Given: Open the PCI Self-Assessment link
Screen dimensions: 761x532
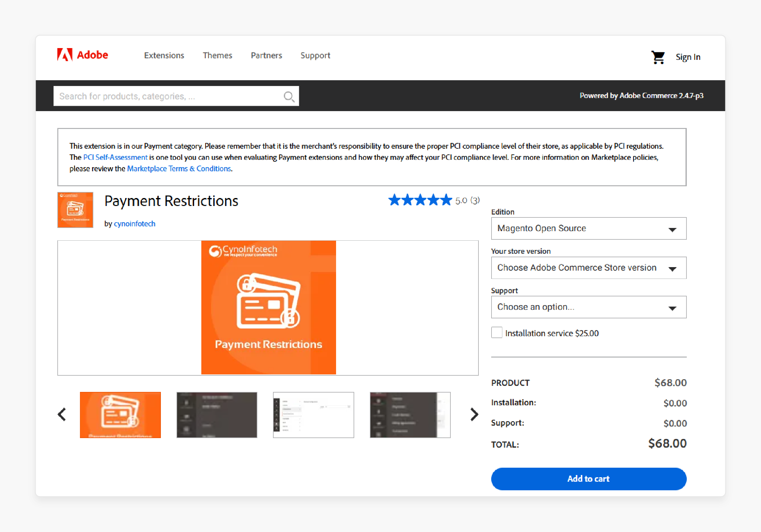Looking at the screenshot, I should pyautogui.click(x=115, y=157).
